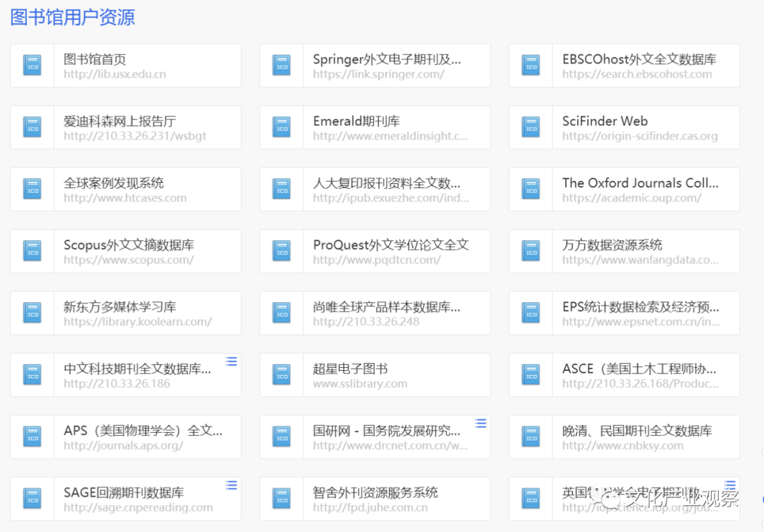Image resolution: width=764 pixels, height=532 pixels.
Task: Click the 万方数据资源系统 title
Action: click(x=612, y=245)
